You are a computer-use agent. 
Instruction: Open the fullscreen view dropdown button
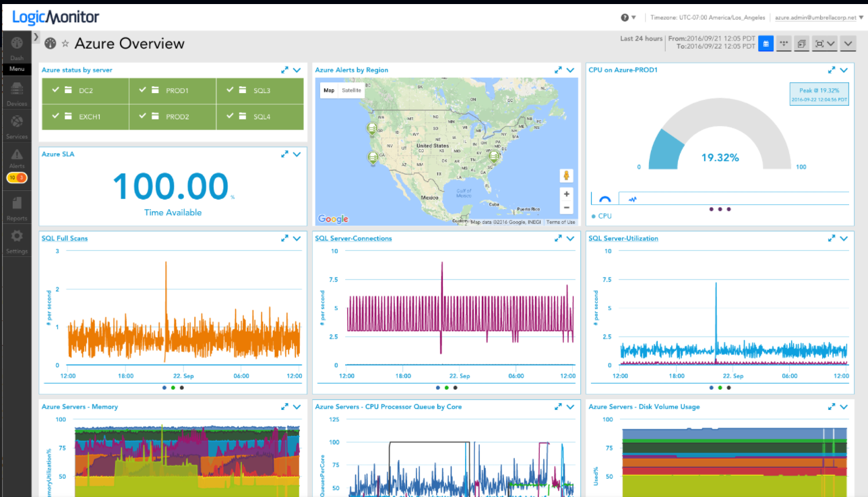824,44
